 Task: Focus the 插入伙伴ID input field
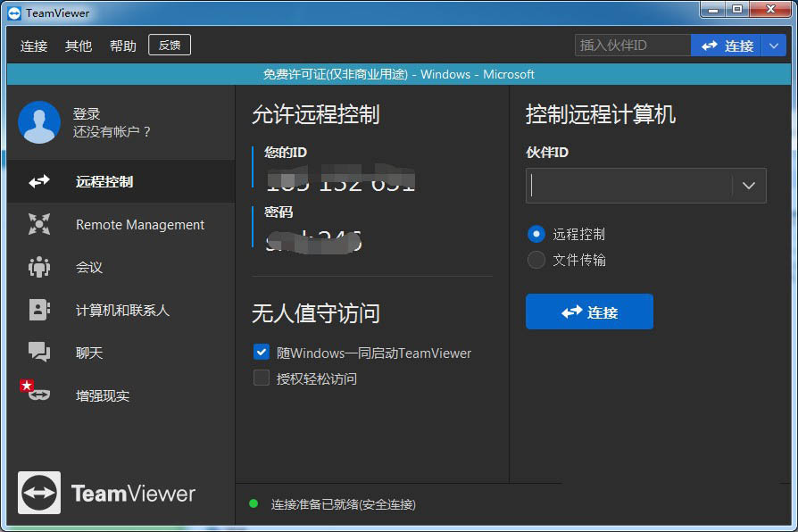pos(633,46)
